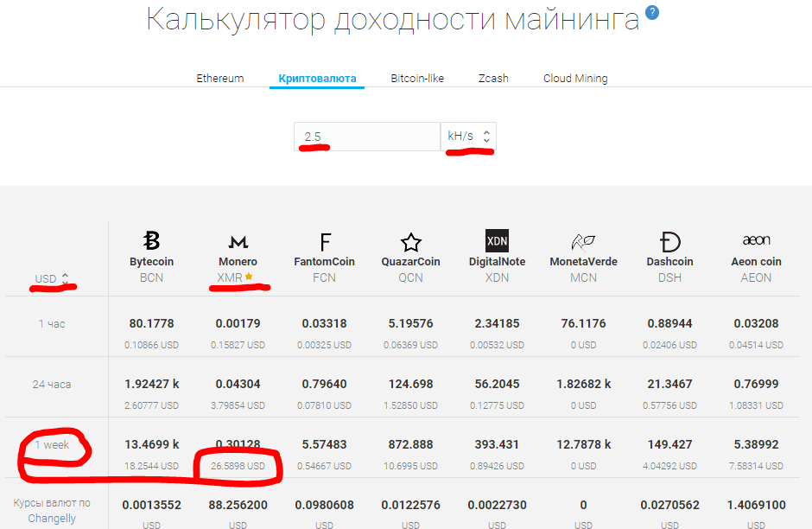The height and width of the screenshot is (529, 812).
Task: Go to the Zcash tab
Action: click(x=493, y=79)
